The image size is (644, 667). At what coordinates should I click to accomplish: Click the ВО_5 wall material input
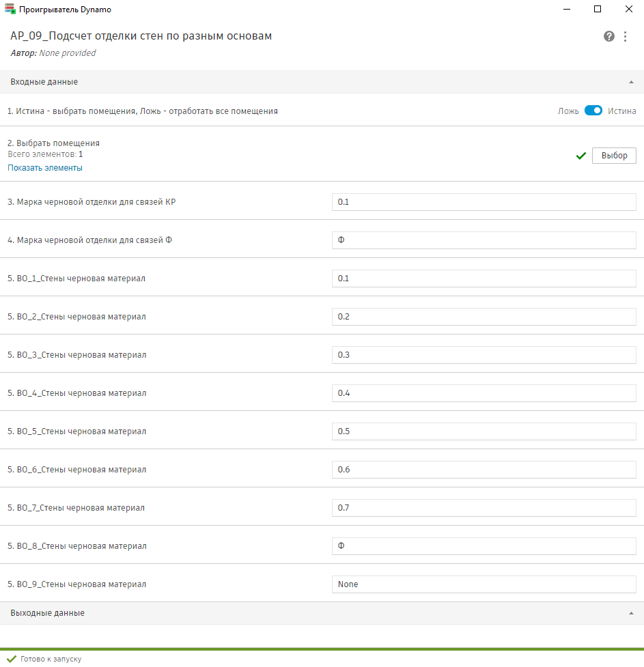coord(484,431)
